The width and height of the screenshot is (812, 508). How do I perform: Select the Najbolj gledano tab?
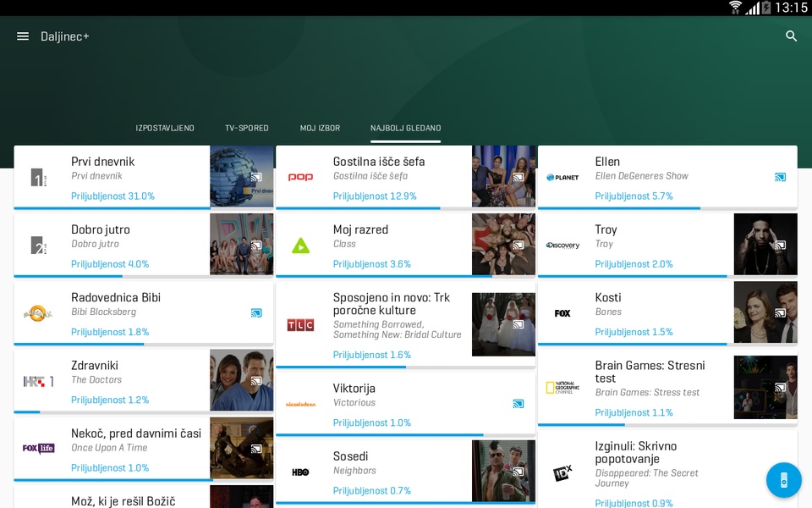click(x=405, y=128)
